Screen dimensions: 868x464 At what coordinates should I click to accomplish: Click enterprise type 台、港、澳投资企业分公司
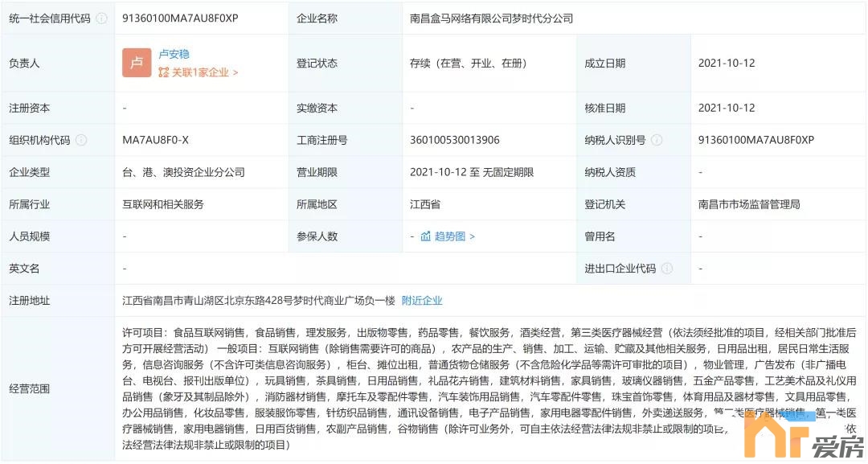(184, 172)
